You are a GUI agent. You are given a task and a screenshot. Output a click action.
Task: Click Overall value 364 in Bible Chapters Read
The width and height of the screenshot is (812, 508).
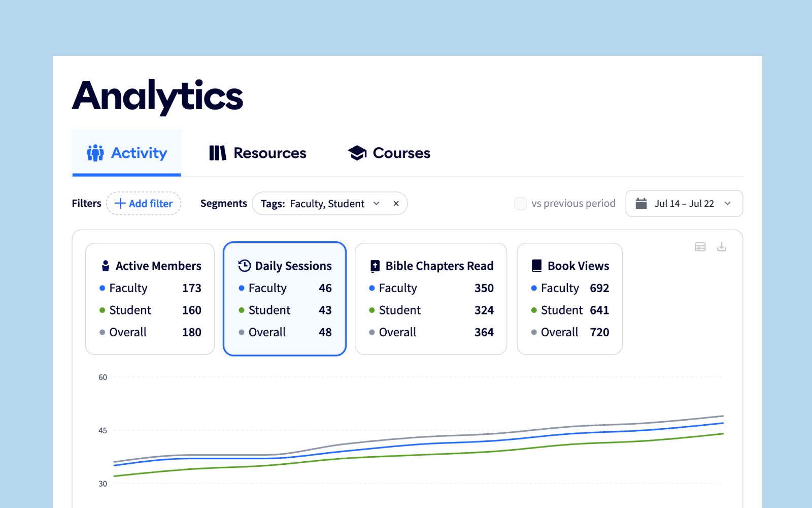(x=484, y=332)
